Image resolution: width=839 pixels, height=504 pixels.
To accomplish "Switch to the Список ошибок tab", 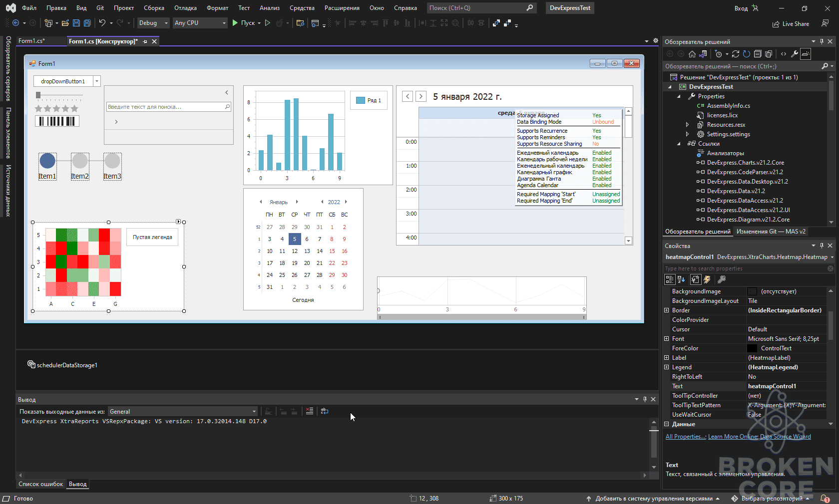I will pos(41,484).
